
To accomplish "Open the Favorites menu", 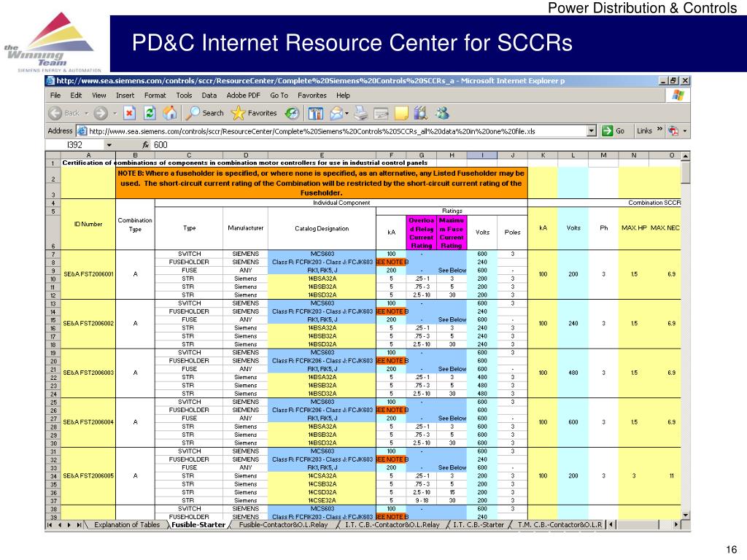I will coord(312,96).
